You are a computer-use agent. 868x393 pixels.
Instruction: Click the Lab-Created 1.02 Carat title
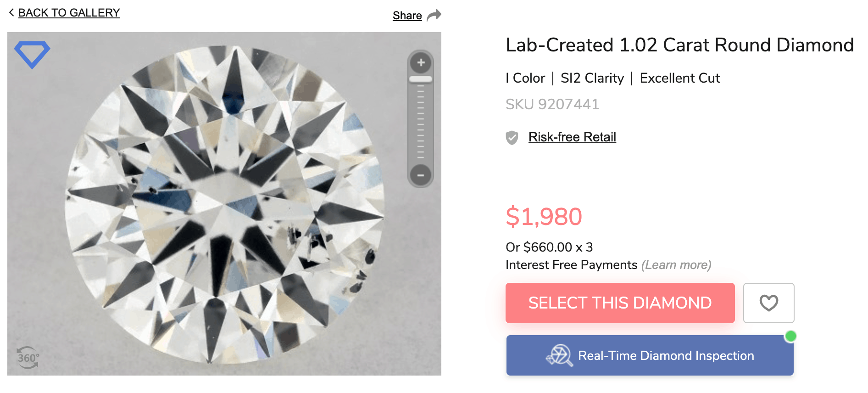pos(679,45)
